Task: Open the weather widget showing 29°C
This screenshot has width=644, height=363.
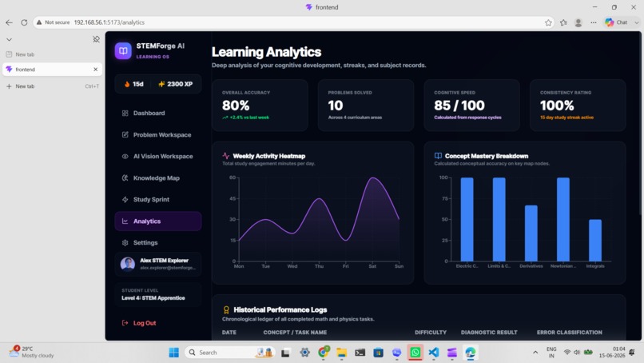Action: pyautogui.click(x=32, y=352)
